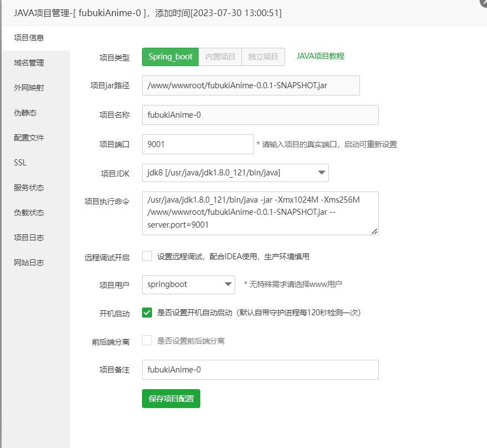Click the hint 请输入项目的真实端口

pyautogui.click(x=300, y=144)
